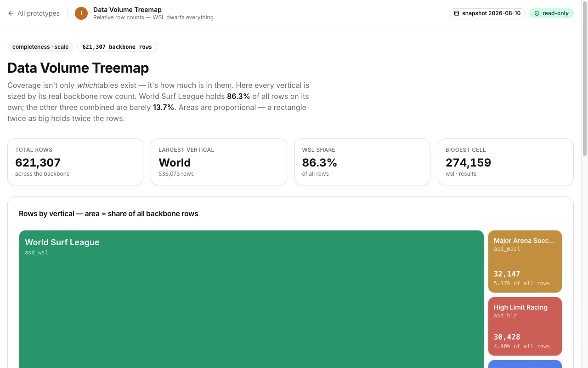Click 5.17% of all rows label
This screenshot has width=588, height=368.
point(522,283)
